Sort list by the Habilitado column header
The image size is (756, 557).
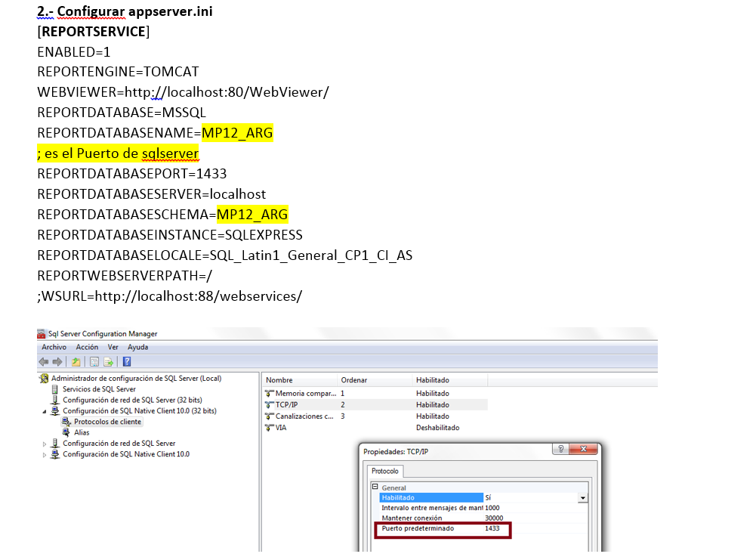450,380
